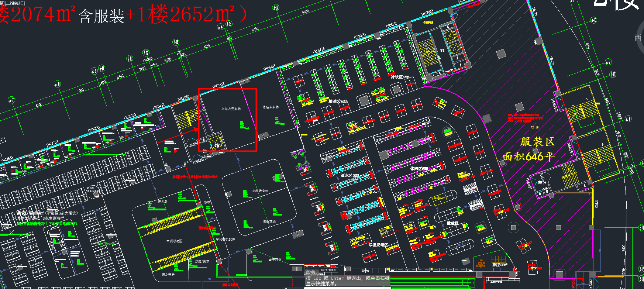Click the Esc or Enter command prompt tooltip
Screen dimensions: 644x289
tap(347, 281)
